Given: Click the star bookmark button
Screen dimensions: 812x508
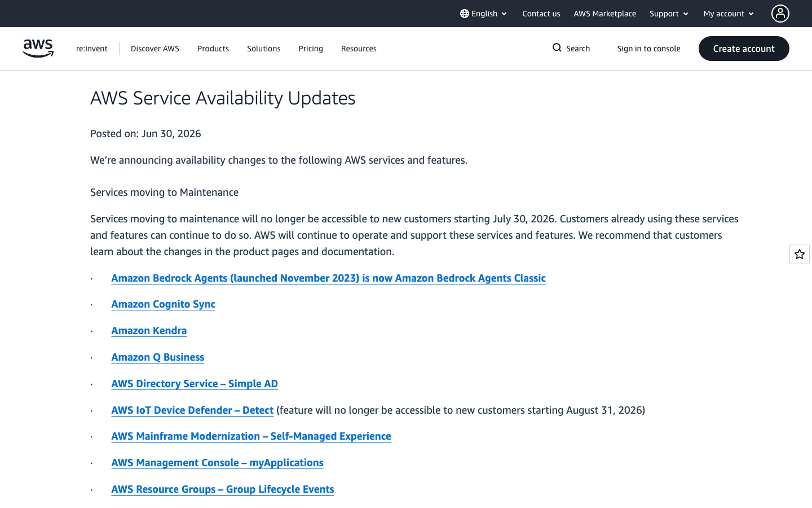Looking at the screenshot, I should click(800, 254).
